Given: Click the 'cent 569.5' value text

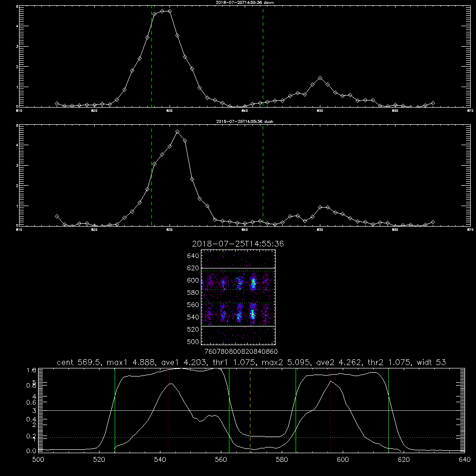Looking at the screenshot, I should tap(79, 362).
